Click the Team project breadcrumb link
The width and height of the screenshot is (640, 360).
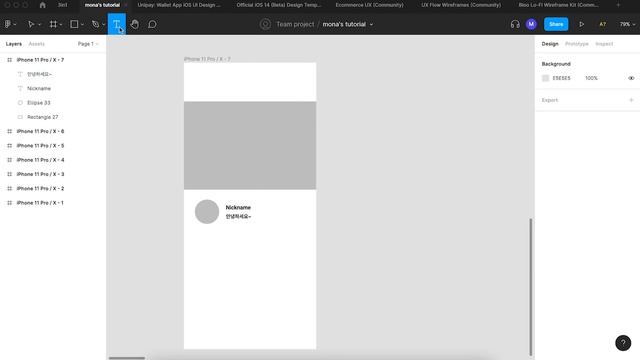point(295,24)
